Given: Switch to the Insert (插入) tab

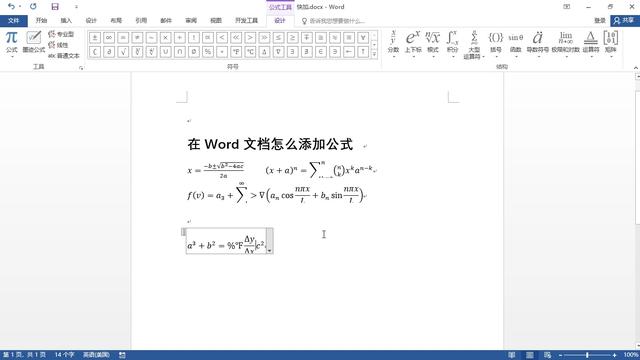Looking at the screenshot, I should click(66, 20).
